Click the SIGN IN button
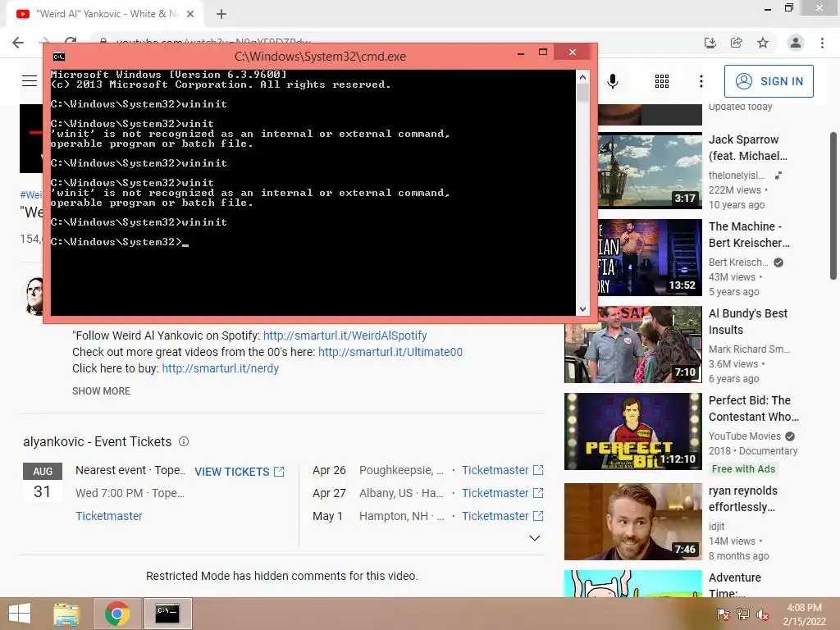This screenshot has width=840, height=630. (769, 81)
